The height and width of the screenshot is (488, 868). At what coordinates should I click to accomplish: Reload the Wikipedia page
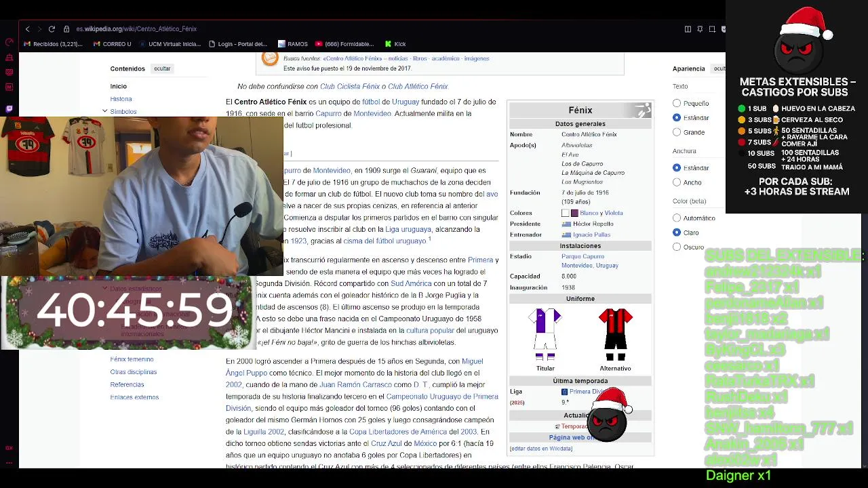point(52,29)
